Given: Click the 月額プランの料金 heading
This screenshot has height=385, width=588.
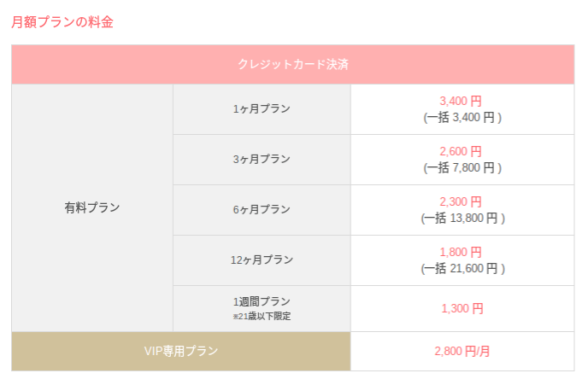Looking at the screenshot, I should tap(62, 22).
